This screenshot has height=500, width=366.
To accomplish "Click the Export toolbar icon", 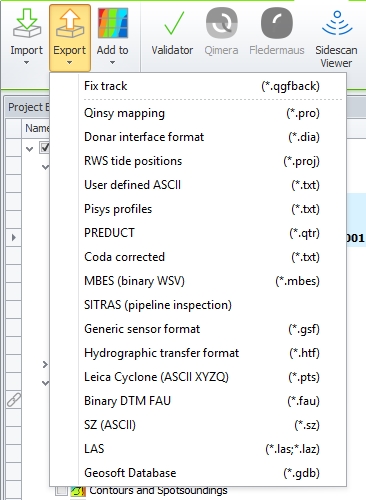I will click(70, 23).
